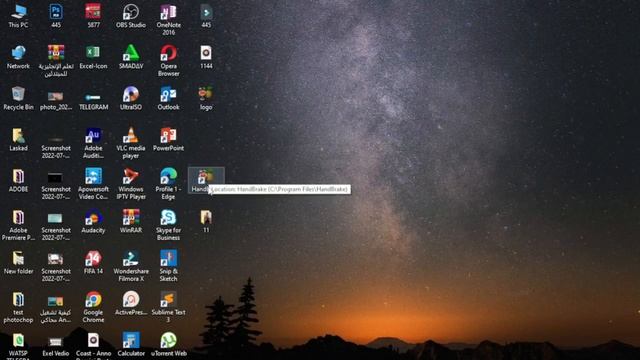Select the logo file icon
The image size is (640, 360).
[x=206, y=98]
